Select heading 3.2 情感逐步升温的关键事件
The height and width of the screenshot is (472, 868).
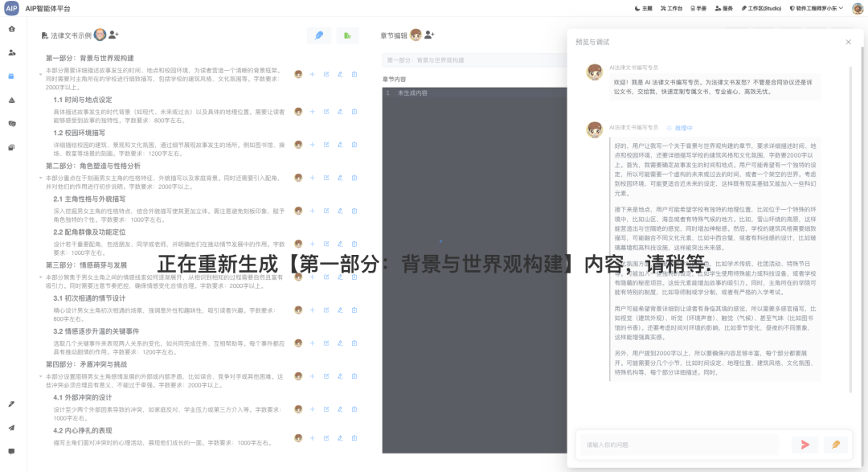[96, 331]
